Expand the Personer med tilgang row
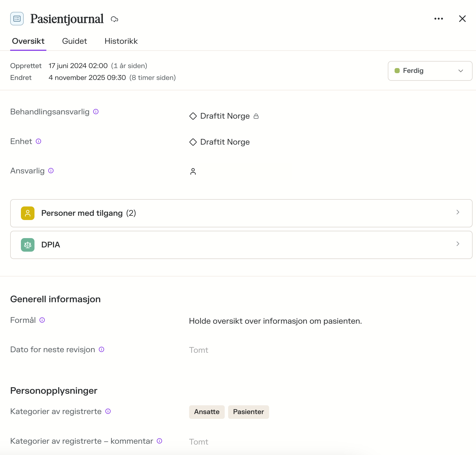The width and height of the screenshot is (476, 455). [x=241, y=213]
